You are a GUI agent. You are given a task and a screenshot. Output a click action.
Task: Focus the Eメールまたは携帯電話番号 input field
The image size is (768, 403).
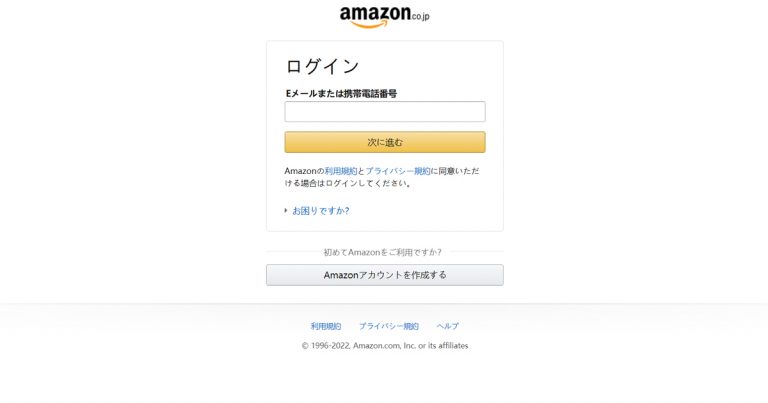pyautogui.click(x=385, y=112)
